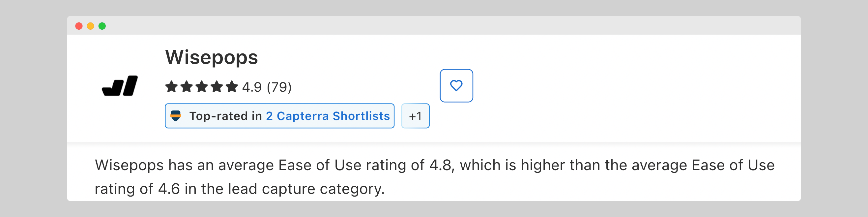Image resolution: width=868 pixels, height=217 pixels.
Task: Click the fifth rating star
Action: click(232, 87)
